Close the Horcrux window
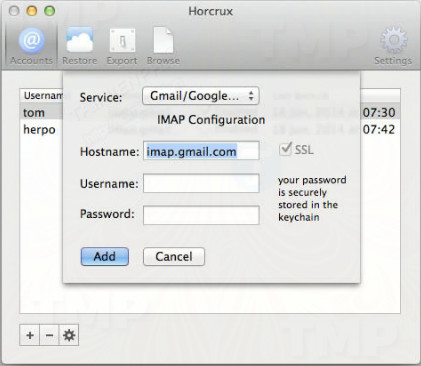 [14, 11]
